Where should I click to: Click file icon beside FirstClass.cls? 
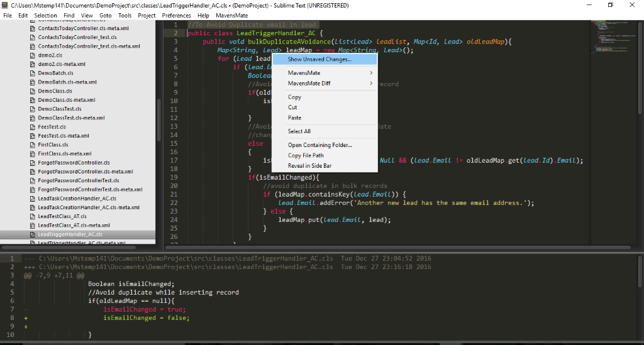pos(33,145)
